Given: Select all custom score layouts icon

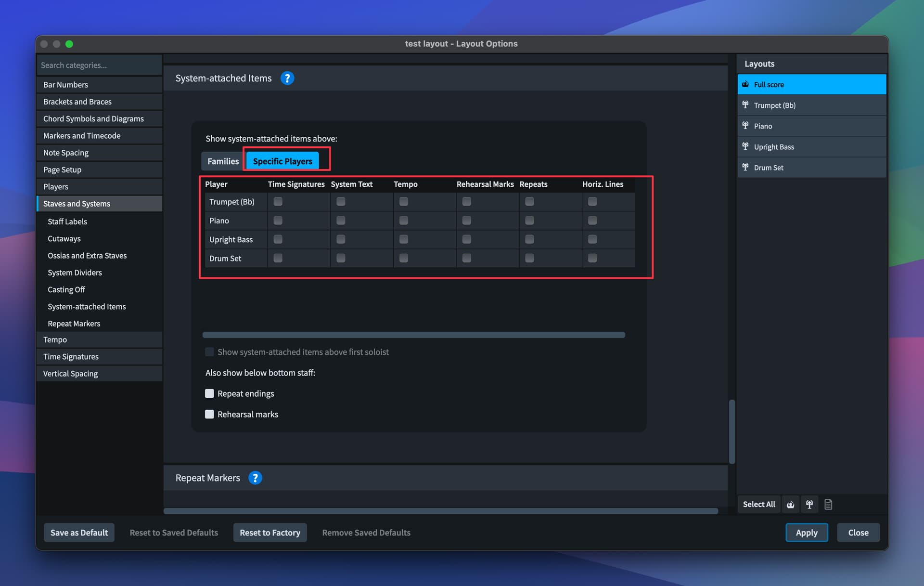Looking at the screenshot, I should pos(828,504).
